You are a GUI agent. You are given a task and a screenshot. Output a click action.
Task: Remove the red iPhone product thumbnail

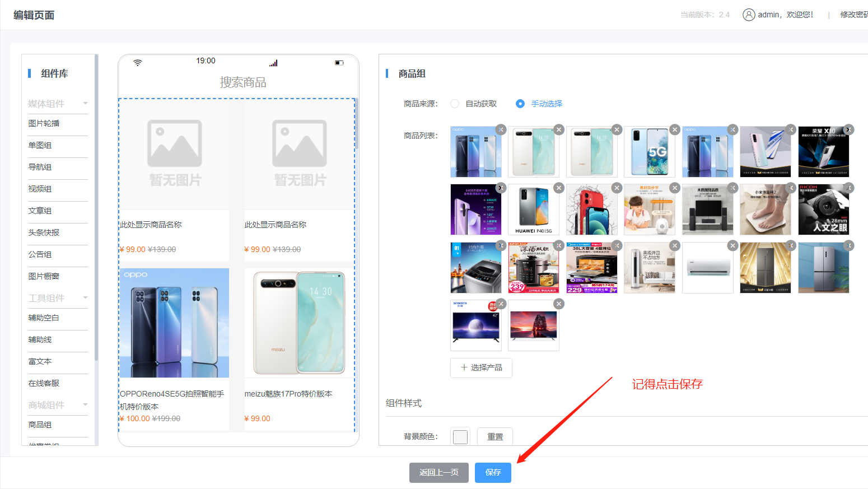[617, 188]
